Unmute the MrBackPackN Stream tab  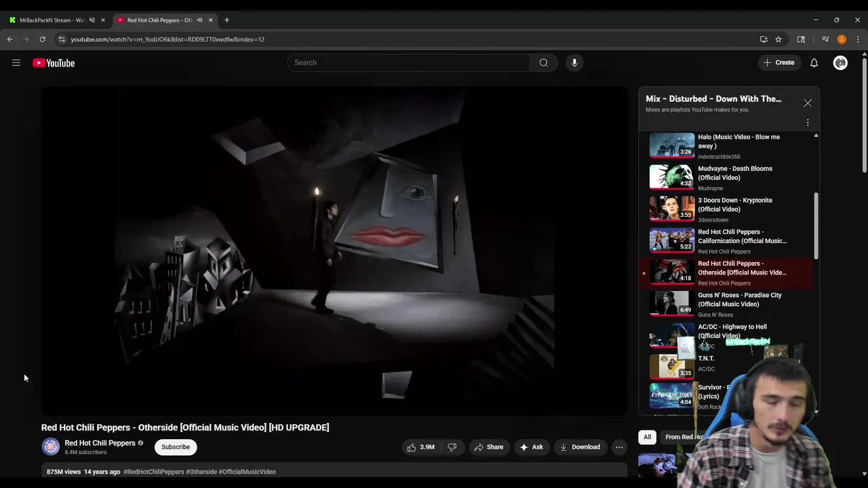(x=92, y=20)
